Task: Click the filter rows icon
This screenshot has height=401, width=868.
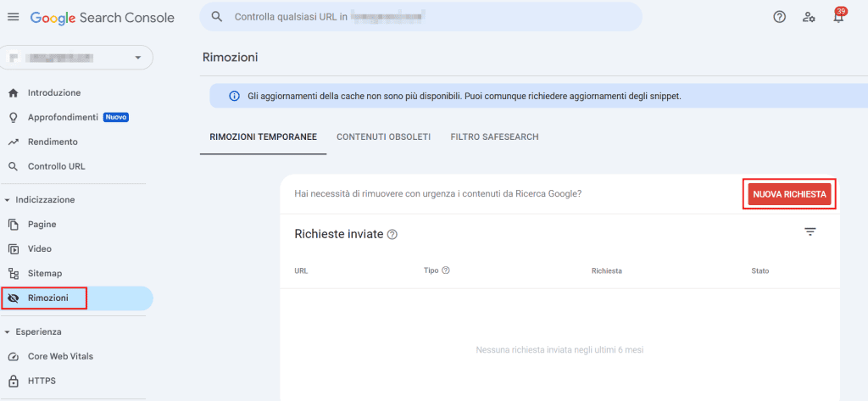Action: click(810, 232)
